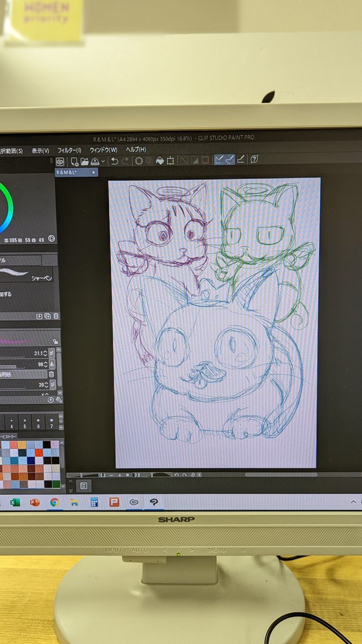Open Excel from the taskbar
Viewport: 362px width, 644px height.
14,503
